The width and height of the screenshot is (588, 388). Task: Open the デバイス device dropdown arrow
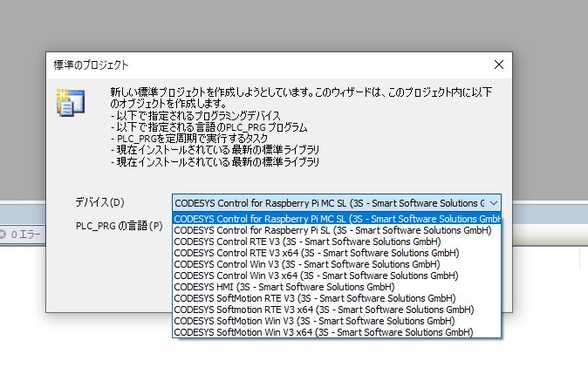(494, 203)
